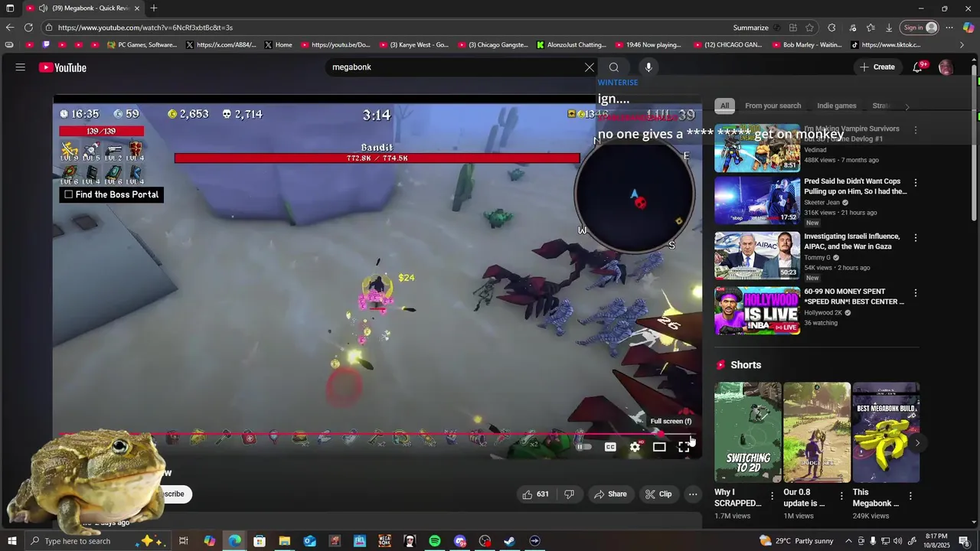Open Investigating Israeli Influence video
Viewport: 980px width, 551px height.
[x=757, y=256]
